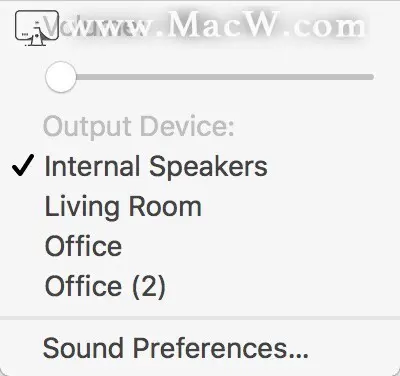Click the iMac computer icon at top-left
Image resolution: width=400 pixels, height=376 pixels.
(37, 28)
